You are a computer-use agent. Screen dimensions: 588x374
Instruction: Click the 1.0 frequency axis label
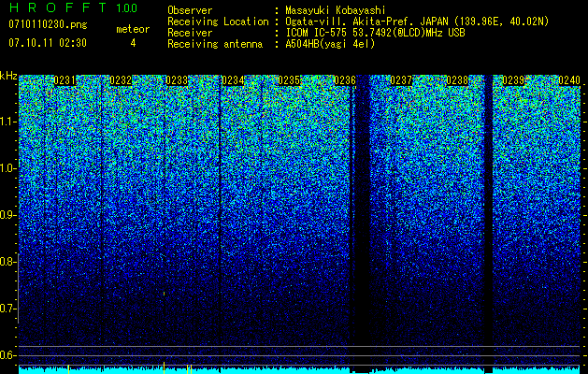tap(8, 168)
